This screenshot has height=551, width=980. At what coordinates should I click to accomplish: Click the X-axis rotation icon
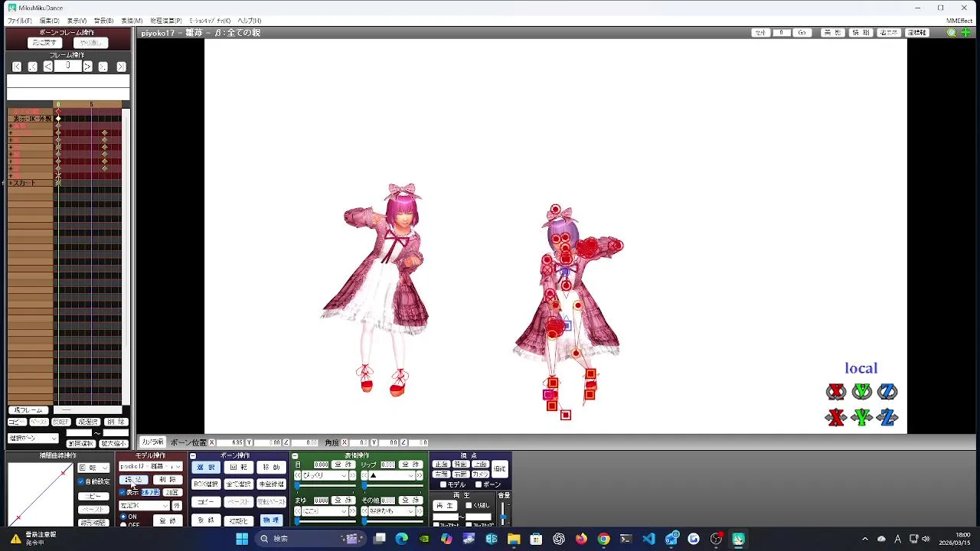pos(836,392)
